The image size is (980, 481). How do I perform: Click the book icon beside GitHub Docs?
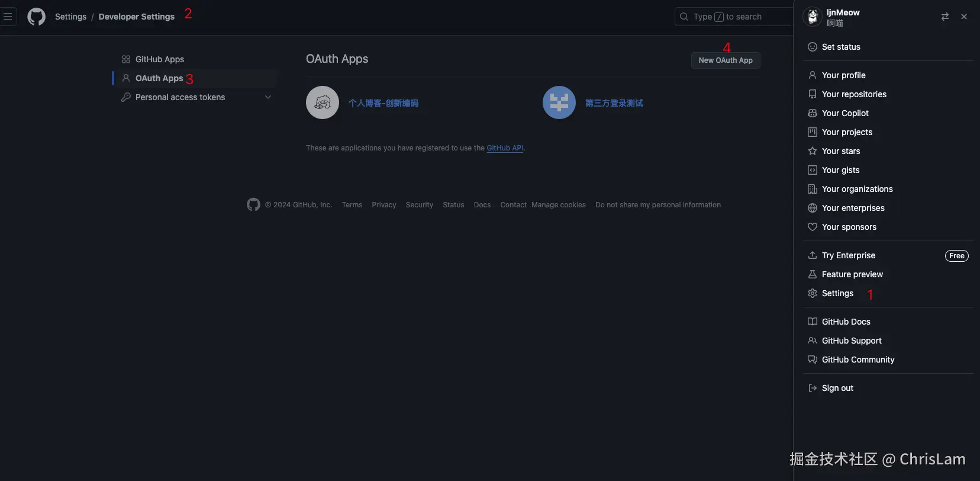click(x=813, y=322)
